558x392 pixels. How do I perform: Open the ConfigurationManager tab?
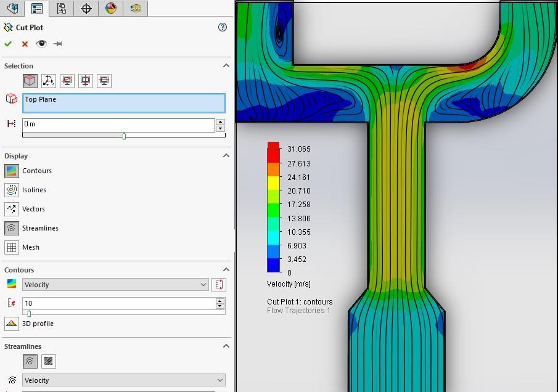[61, 8]
